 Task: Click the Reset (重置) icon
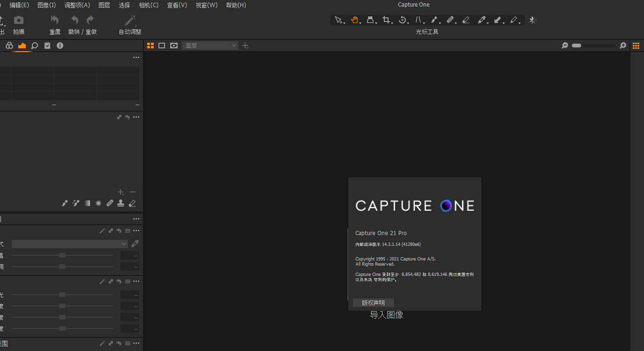pos(55,20)
